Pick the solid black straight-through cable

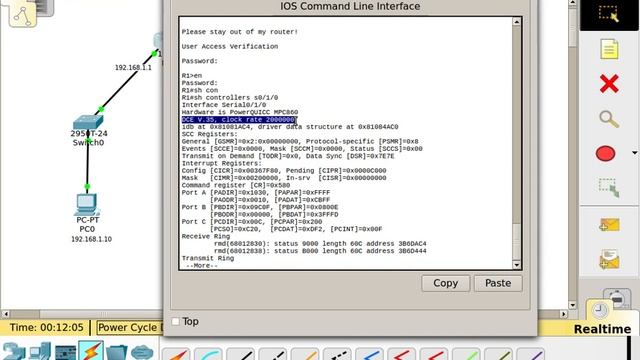pyautogui.click(x=240, y=354)
